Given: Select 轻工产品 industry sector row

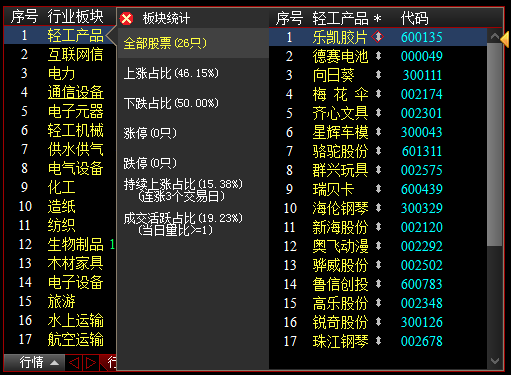Looking at the screenshot, I should click(60, 35).
